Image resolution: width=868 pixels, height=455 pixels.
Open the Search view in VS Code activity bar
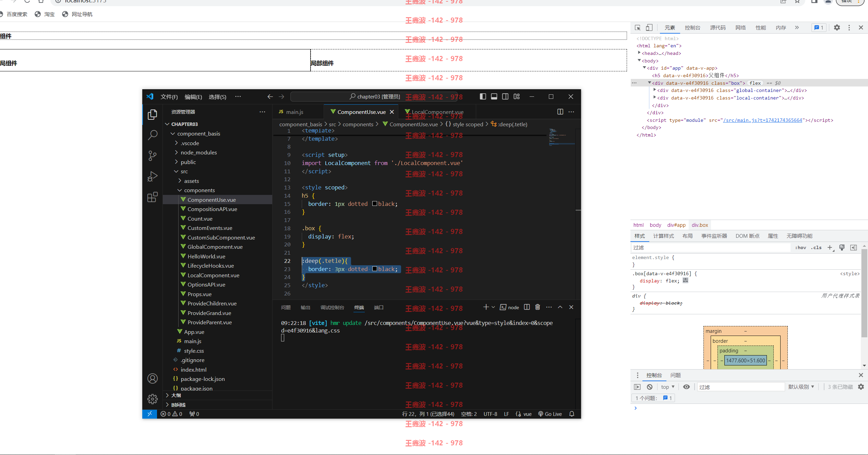pos(152,135)
